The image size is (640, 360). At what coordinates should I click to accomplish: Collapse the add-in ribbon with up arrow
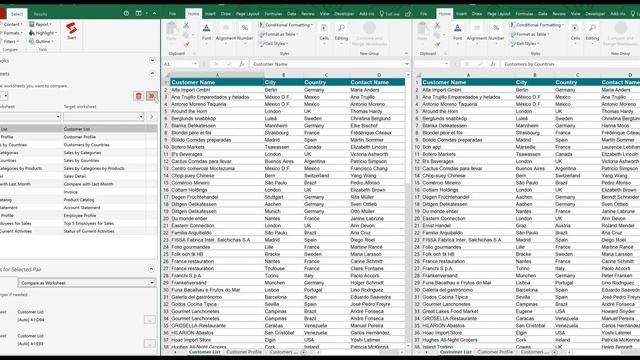(154, 13)
